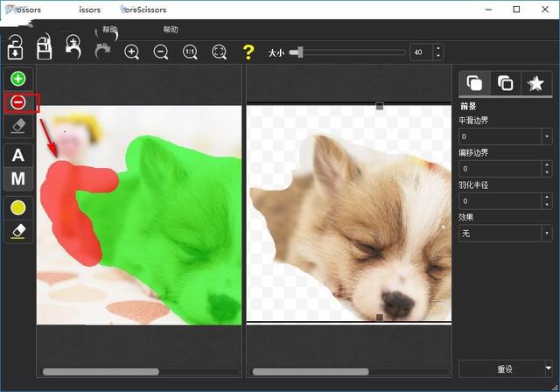
Task: Open help via yellow question mark
Action: pyautogui.click(x=248, y=52)
